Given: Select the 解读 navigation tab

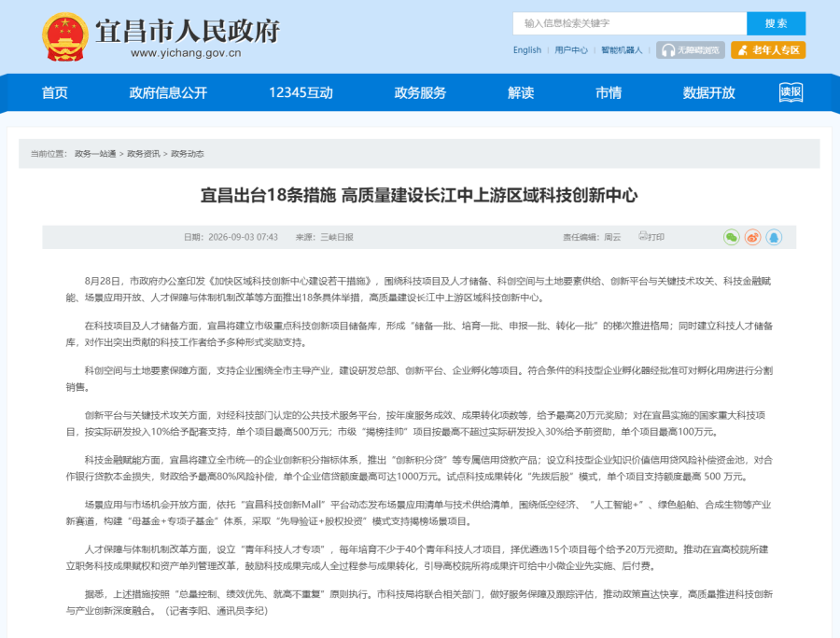Looking at the screenshot, I should pyautogui.click(x=521, y=92).
